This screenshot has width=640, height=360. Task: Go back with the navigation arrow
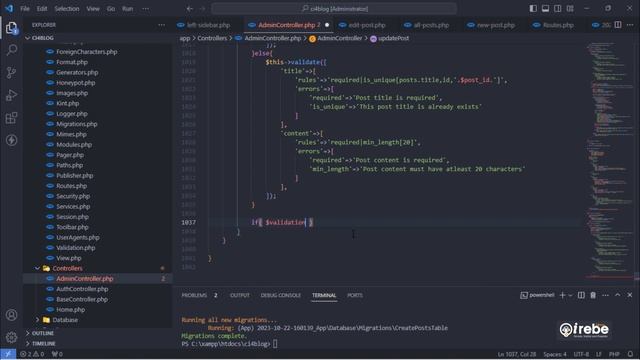[x=190, y=9]
